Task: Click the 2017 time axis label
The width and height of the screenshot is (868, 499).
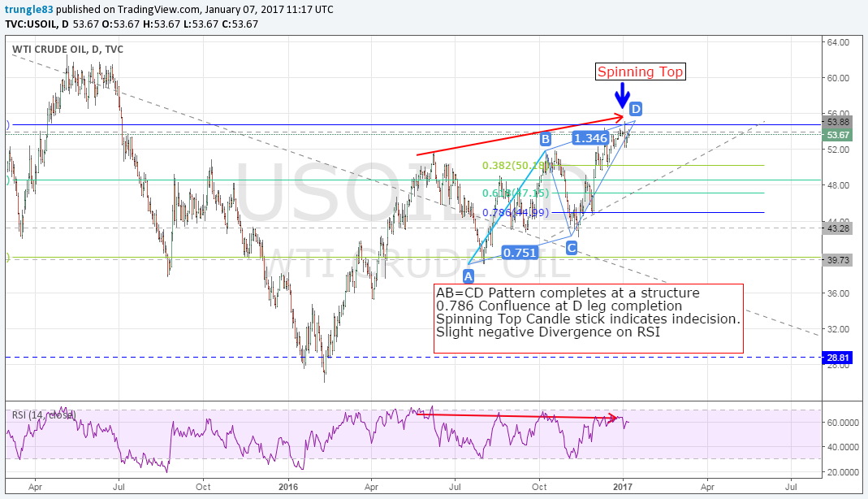Action: pos(623,487)
